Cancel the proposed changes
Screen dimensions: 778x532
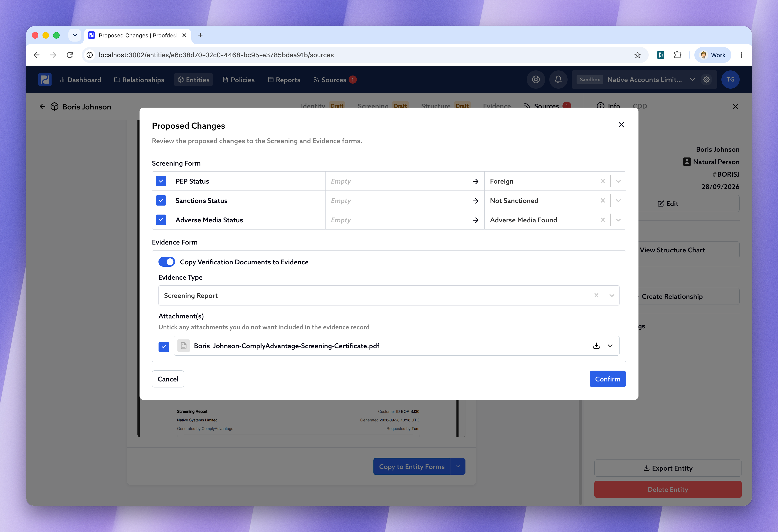(x=168, y=379)
